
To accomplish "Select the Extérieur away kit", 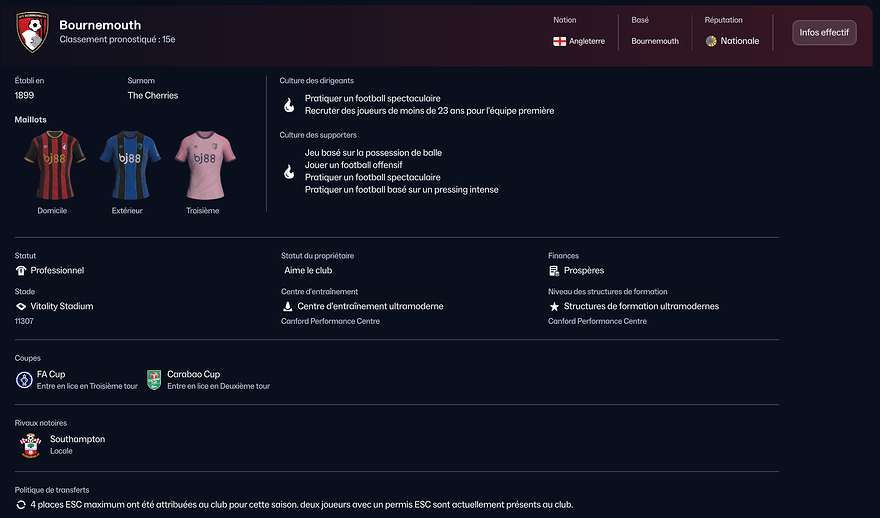I will point(127,164).
